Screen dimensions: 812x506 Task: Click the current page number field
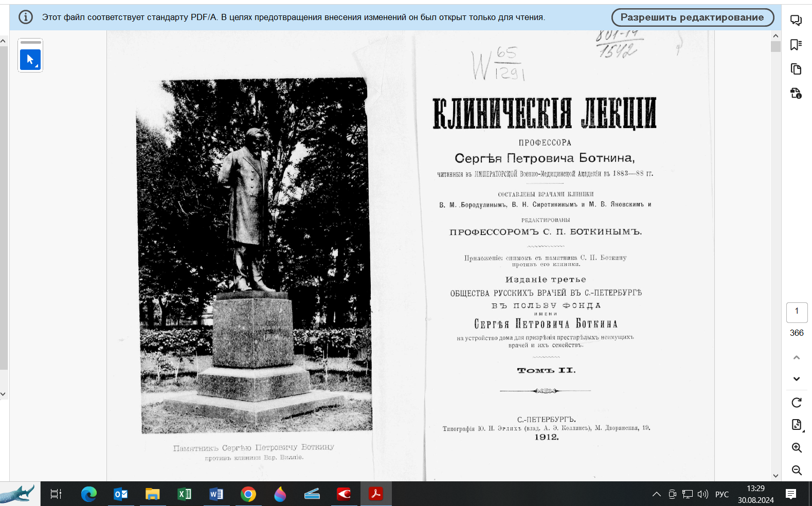797,311
